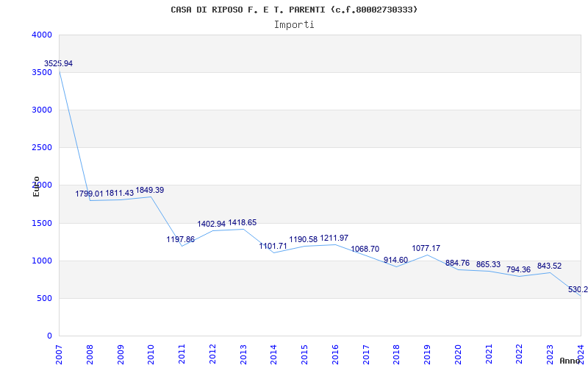
Task: Select the 884.76 data label
Action: [457, 263]
